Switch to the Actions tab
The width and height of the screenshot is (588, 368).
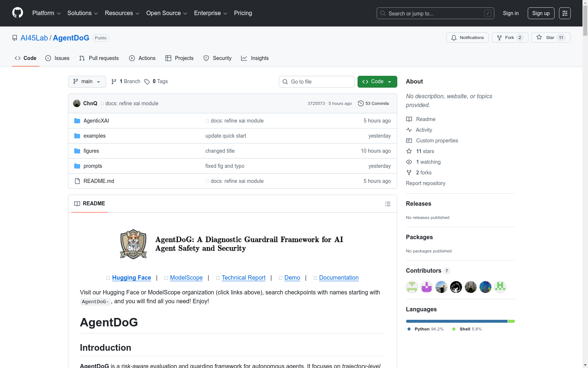point(142,58)
